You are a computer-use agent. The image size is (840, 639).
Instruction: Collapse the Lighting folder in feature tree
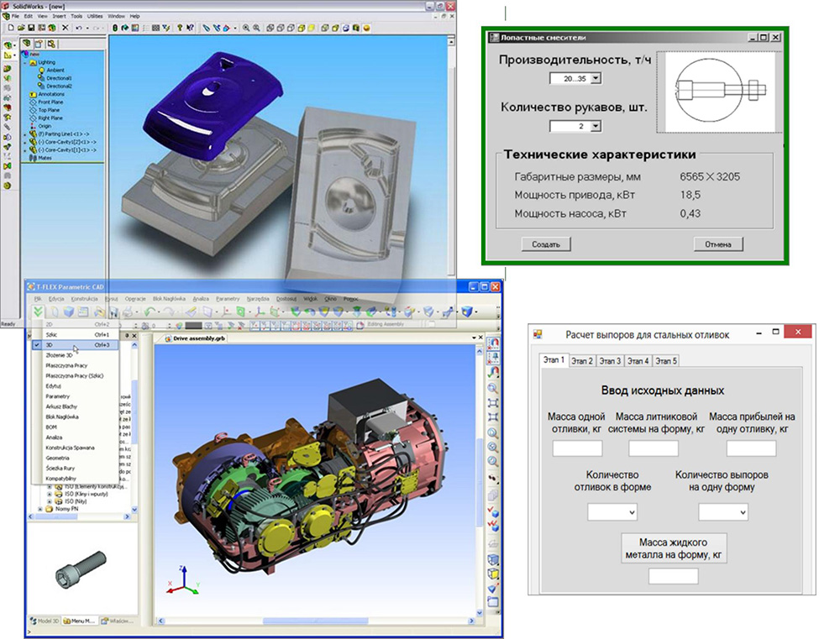point(24,62)
